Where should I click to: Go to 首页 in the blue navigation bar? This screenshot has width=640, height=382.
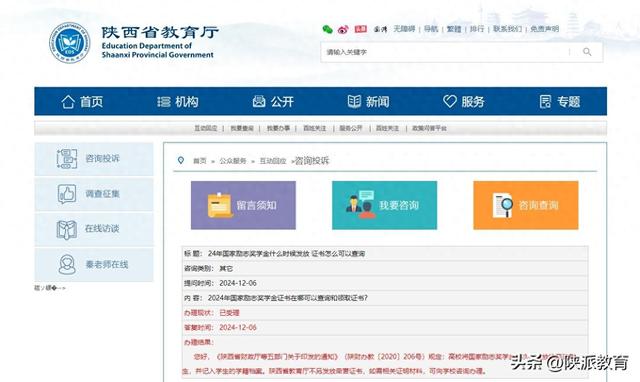point(82,102)
